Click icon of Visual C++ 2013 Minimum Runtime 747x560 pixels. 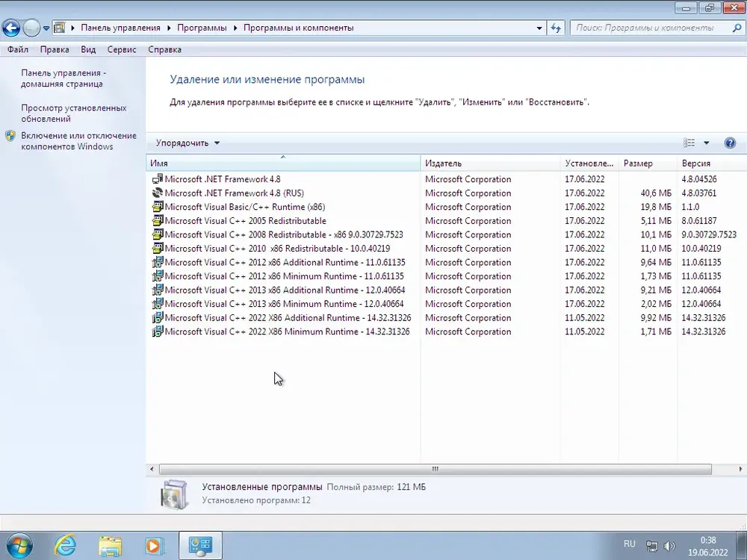click(157, 303)
